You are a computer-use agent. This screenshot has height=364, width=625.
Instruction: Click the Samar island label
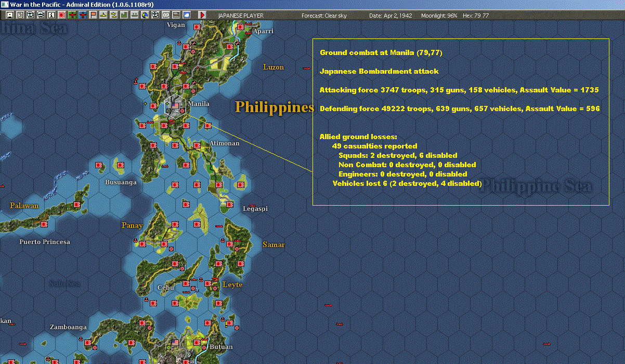pos(274,245)
